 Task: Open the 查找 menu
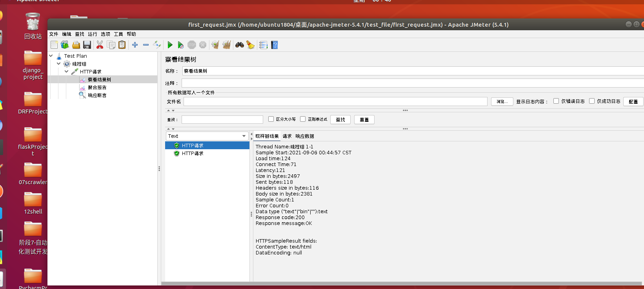click(80, 34)
